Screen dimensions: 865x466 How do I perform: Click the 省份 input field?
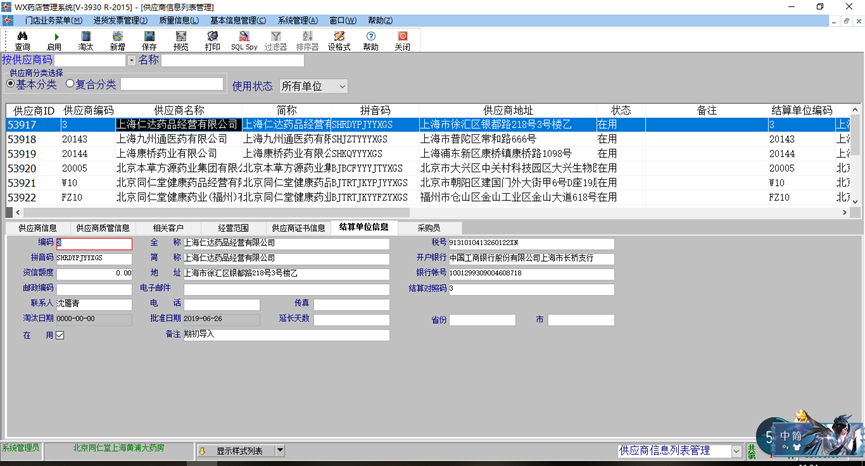pyautogui.click(x=482, y=320)
